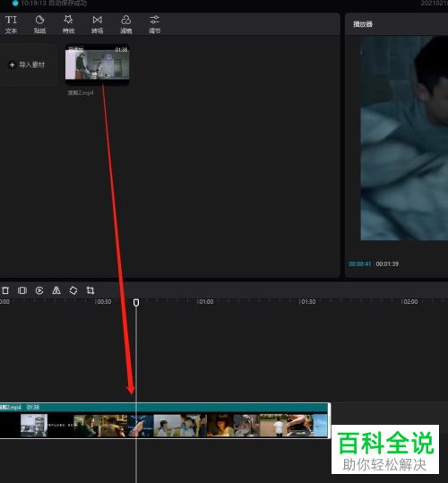This screenshot has height=483, width=448.
Task: Click the 播放器 player panel title
Action: (363, 24)
